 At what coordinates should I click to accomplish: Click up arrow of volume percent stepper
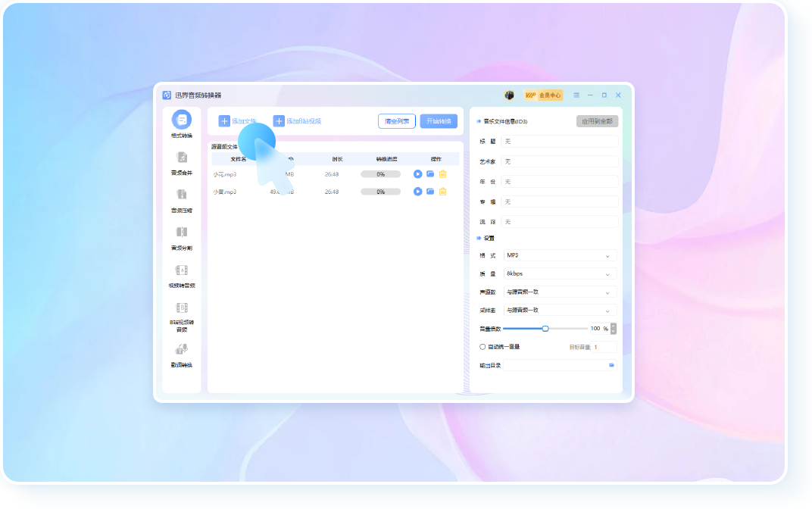tap(614, 326)
